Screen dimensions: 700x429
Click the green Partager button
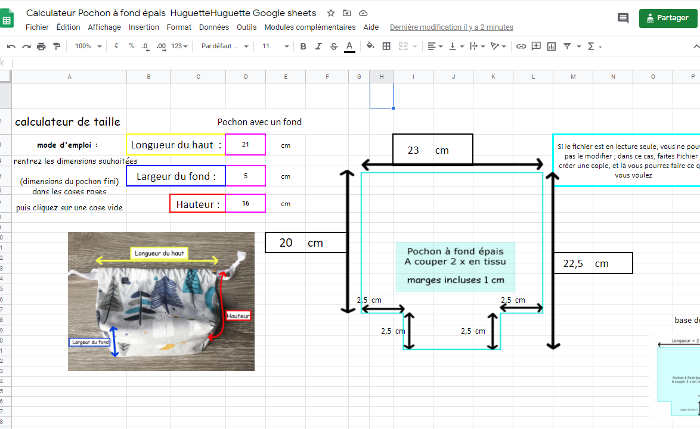[668, 18]
